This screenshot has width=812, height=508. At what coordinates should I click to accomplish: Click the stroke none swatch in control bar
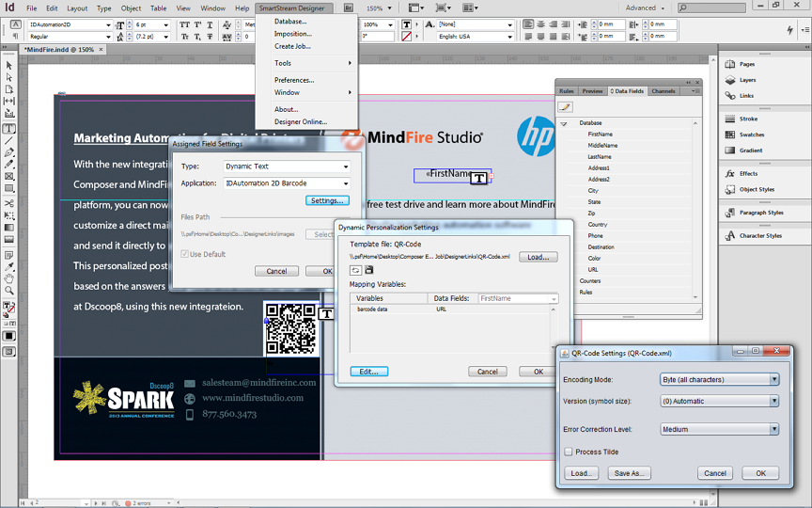(x=407, y=37)
